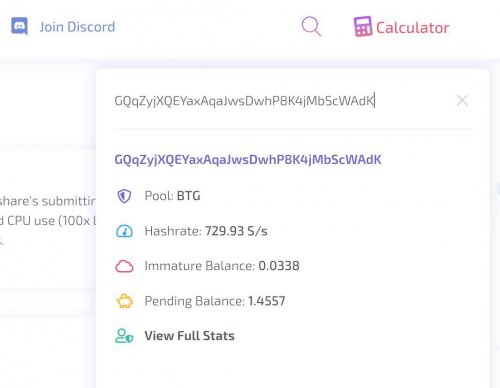Click the piggy bank icon beside Pending Balance
Viewport: 500px width, 388px height.
(x=124, y=301)
